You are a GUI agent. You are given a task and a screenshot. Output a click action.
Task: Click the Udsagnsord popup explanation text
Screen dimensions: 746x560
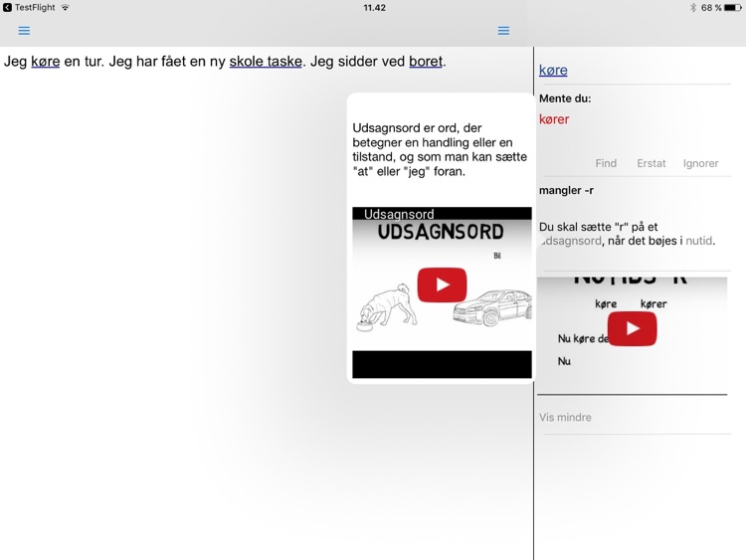(x=440, y=149)
